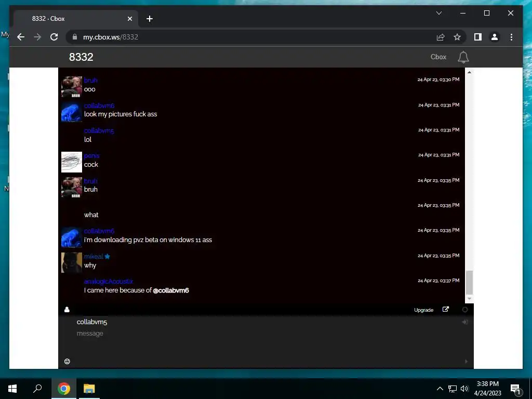Click username collabvm5 above 'lol'

(x=99, y=130)
